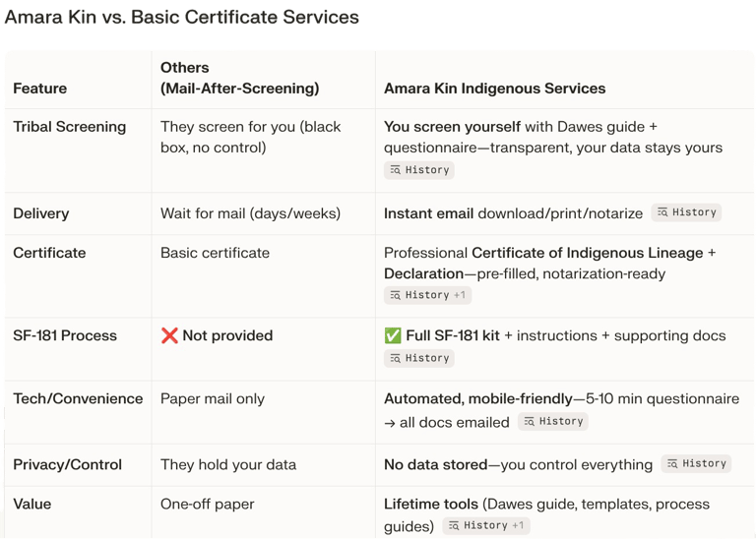Open History chip in Tech/Convenience row
This screenshot has height=539, width=756.
(553, 421)
